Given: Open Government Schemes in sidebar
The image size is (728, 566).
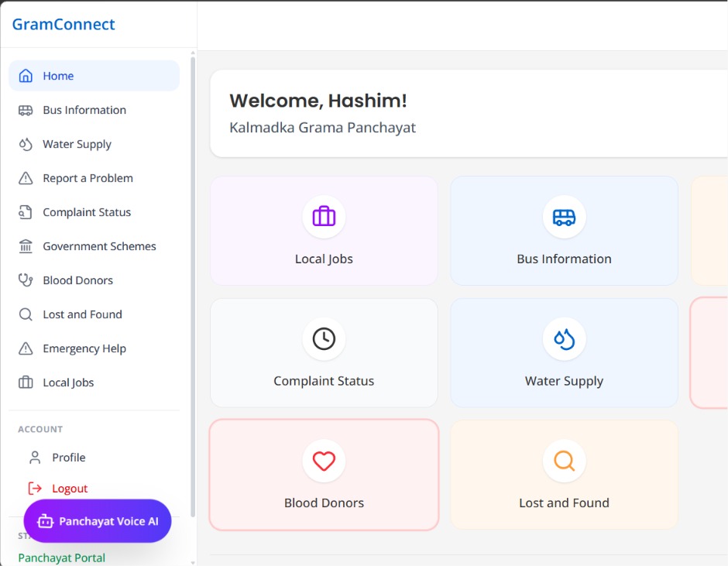Looking at the screenshot, I should point(94,246).
